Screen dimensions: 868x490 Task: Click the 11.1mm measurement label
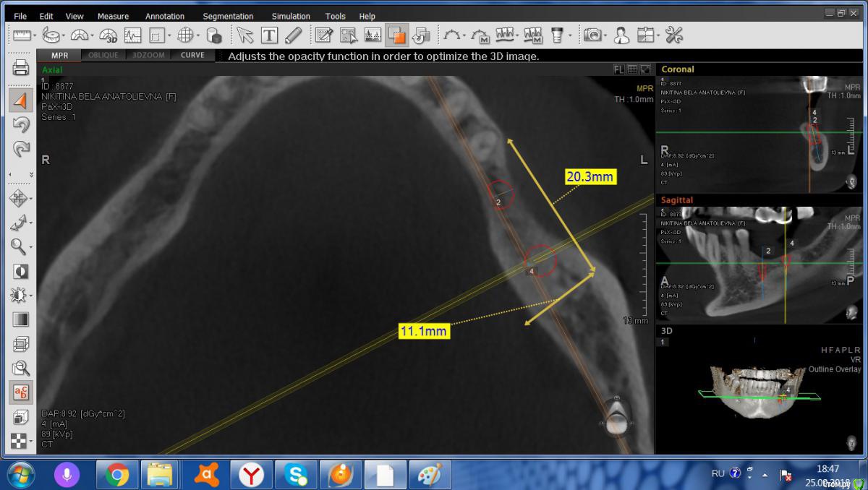point(424,331)
